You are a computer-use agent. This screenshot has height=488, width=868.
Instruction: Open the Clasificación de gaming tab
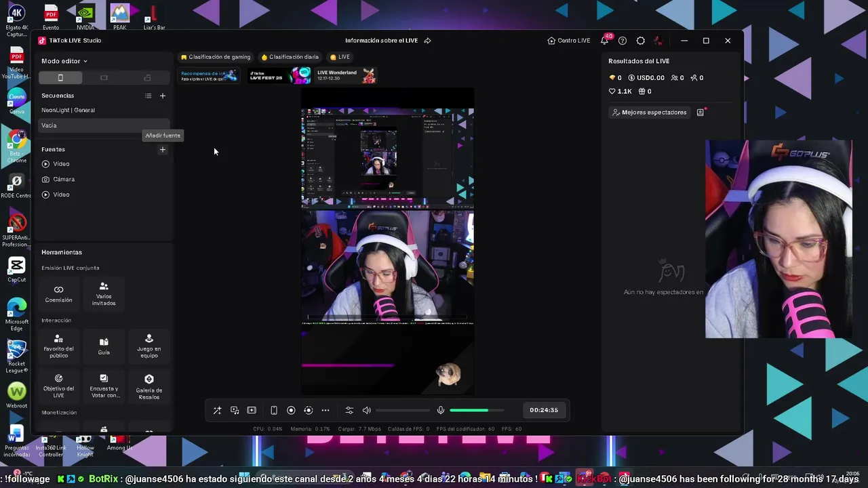216,57
